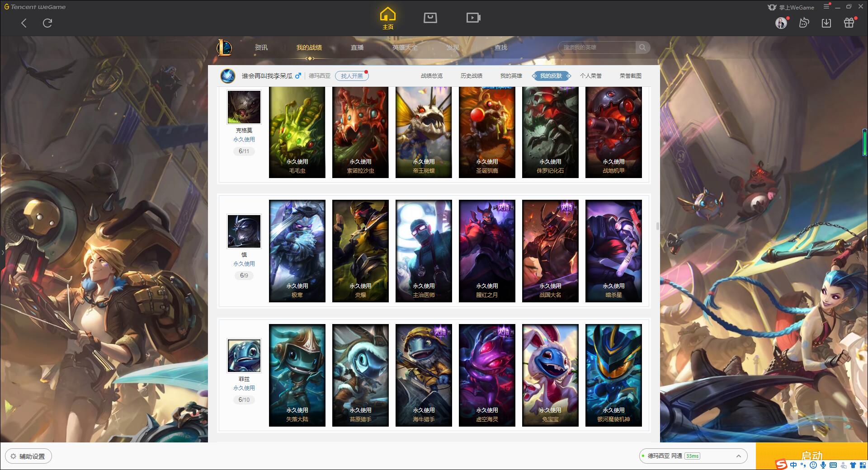
Task: Switch to the 战绩总览 sub-tab
Action: [432, 76]
